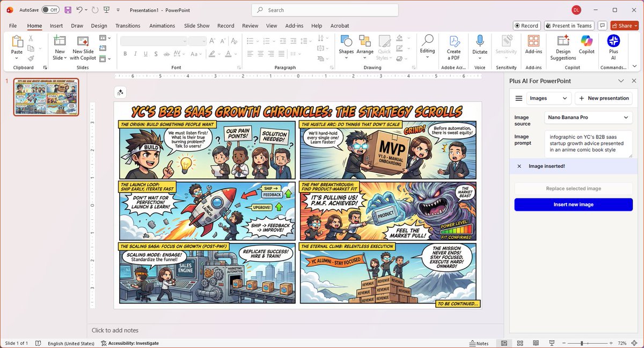Switch to Reading View icon
This screenshot has height=348, width=644.
tap(536, 343)
